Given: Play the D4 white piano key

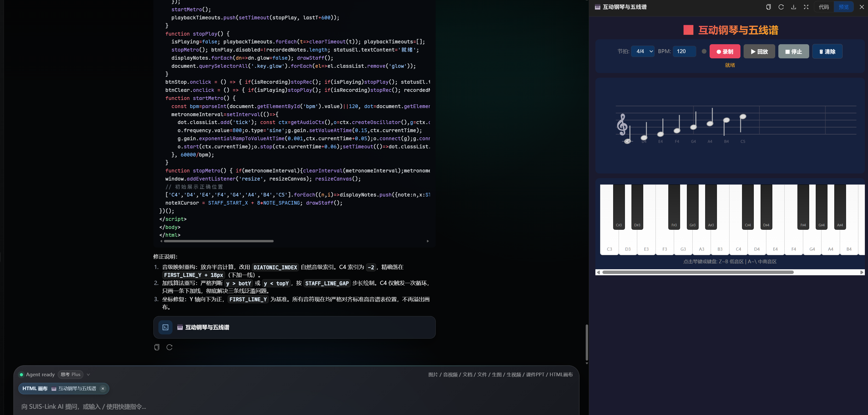Looking at the screenshot, I should click(x=757, y=243).
